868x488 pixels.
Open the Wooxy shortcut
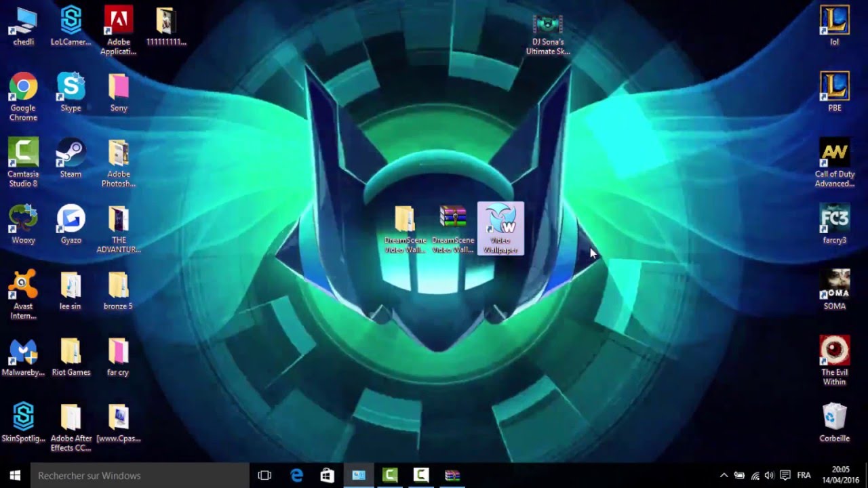(23, 224)
